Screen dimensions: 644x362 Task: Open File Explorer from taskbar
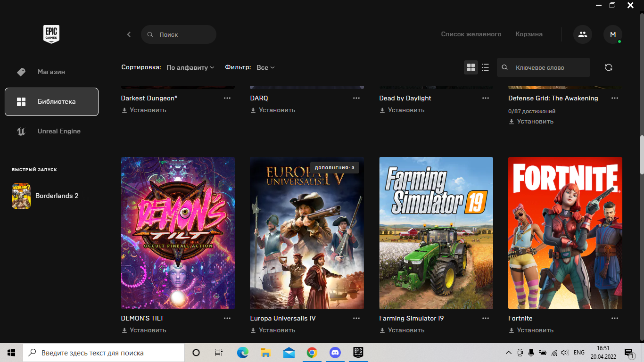tap(265, 353)
